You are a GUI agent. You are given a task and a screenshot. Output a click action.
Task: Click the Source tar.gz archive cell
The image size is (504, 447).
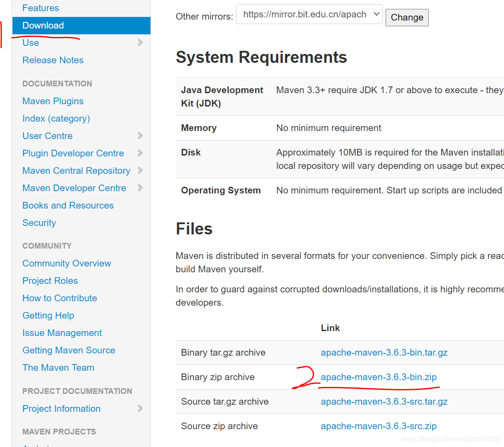point(225,402)
